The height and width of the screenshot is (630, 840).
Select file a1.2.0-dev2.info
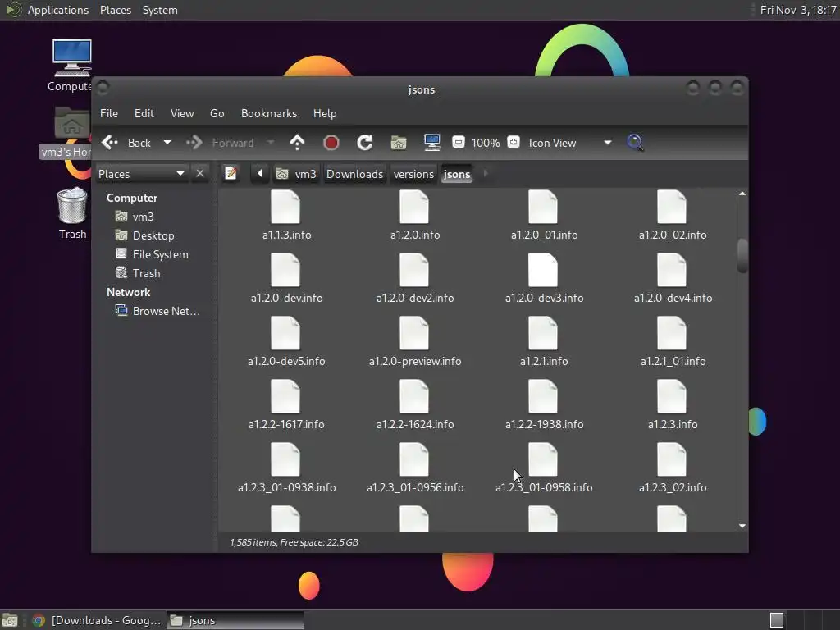pos(414,279)
